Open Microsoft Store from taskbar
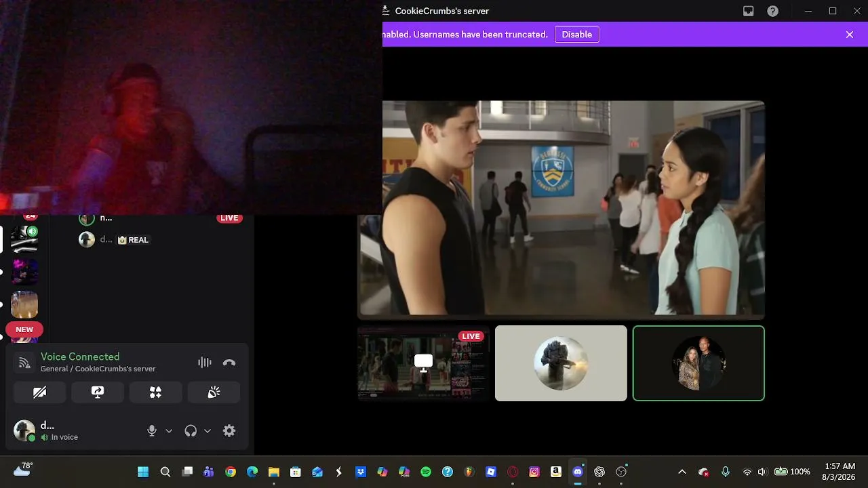 coord(296,472)
